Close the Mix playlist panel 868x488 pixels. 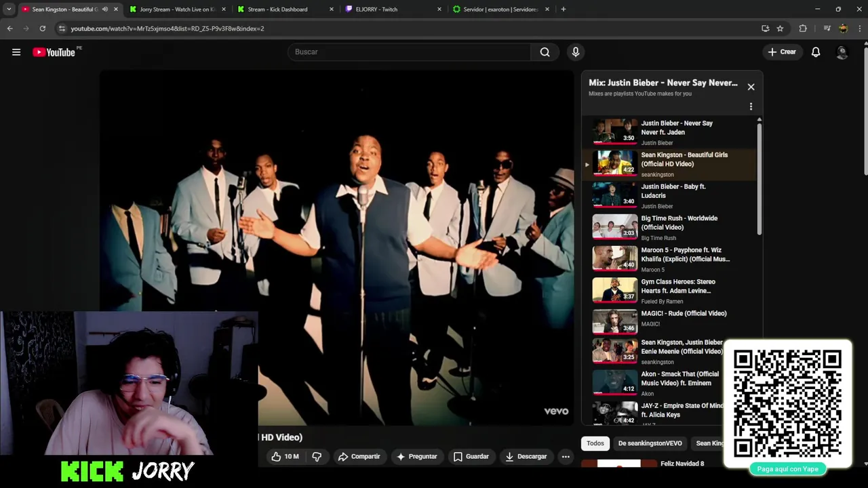click(x=751, y=87)
